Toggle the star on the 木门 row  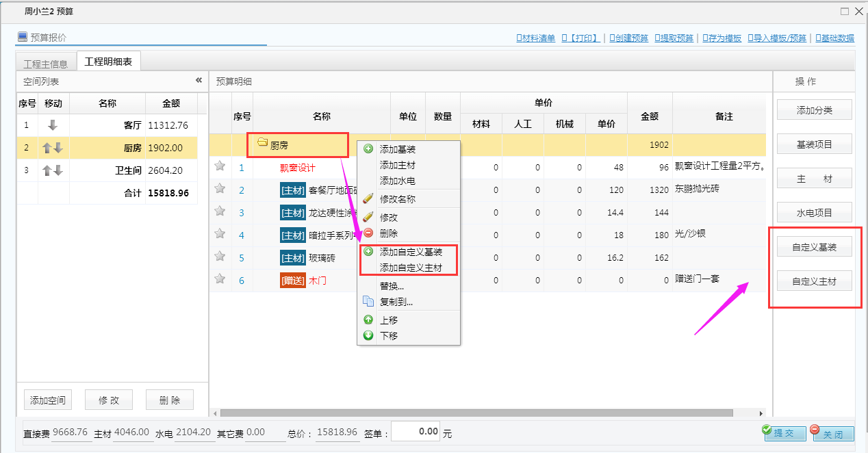pos(220,279)
